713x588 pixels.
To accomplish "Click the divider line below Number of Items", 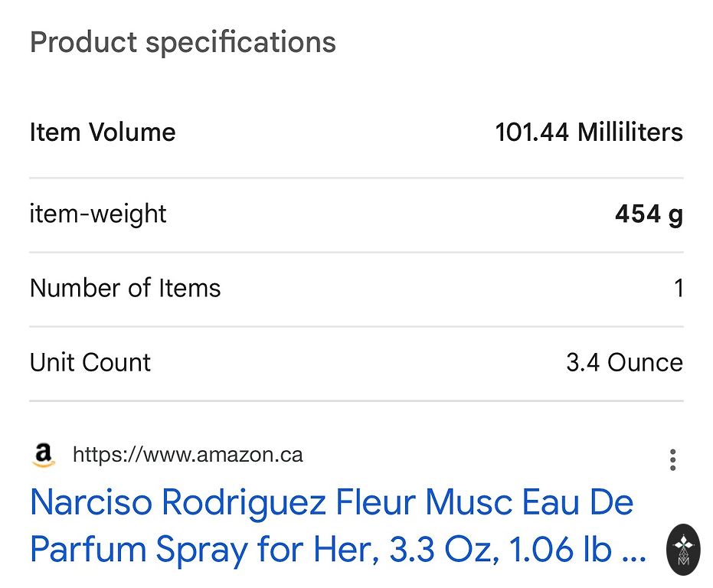I will 356,326.
